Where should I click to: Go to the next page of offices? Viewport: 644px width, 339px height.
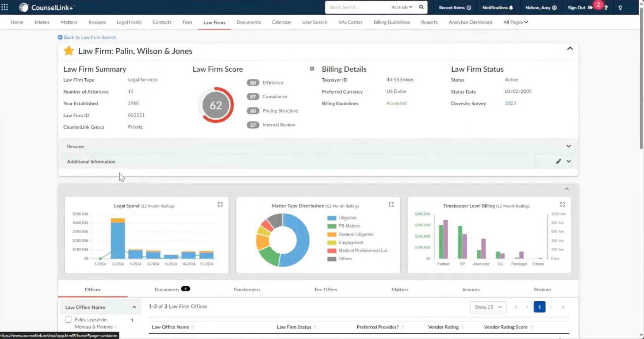coord(551,307)
